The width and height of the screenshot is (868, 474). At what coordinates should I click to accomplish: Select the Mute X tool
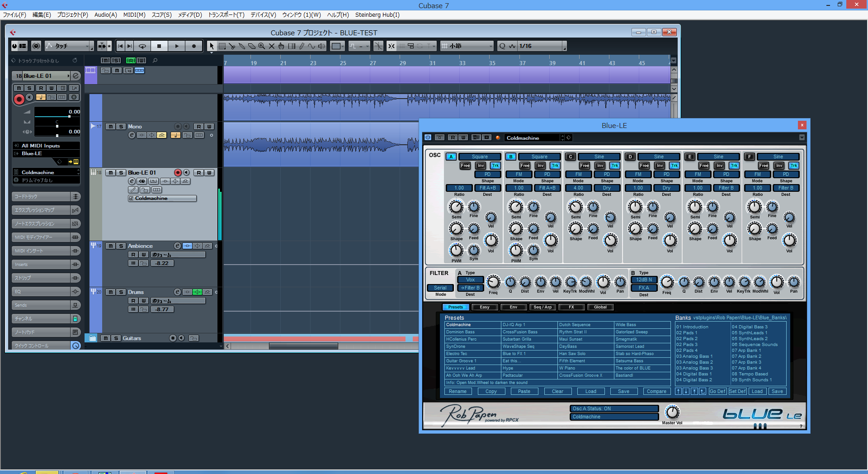pyautogui.click(x=272, y=46)
